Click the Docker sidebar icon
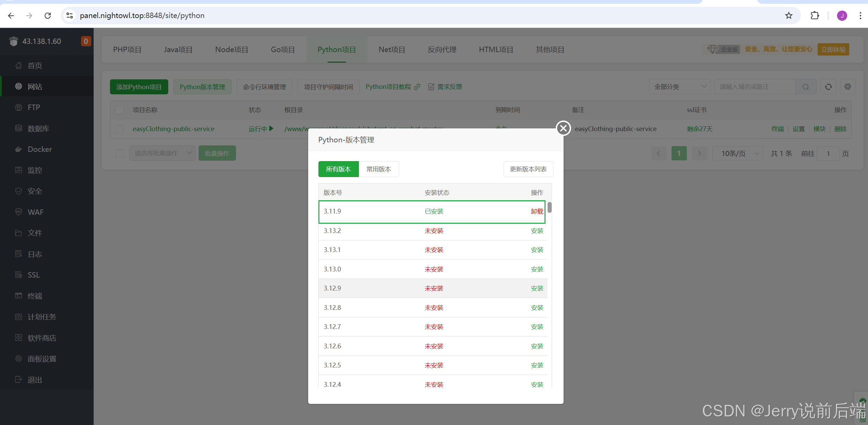 tap(19, 149)
